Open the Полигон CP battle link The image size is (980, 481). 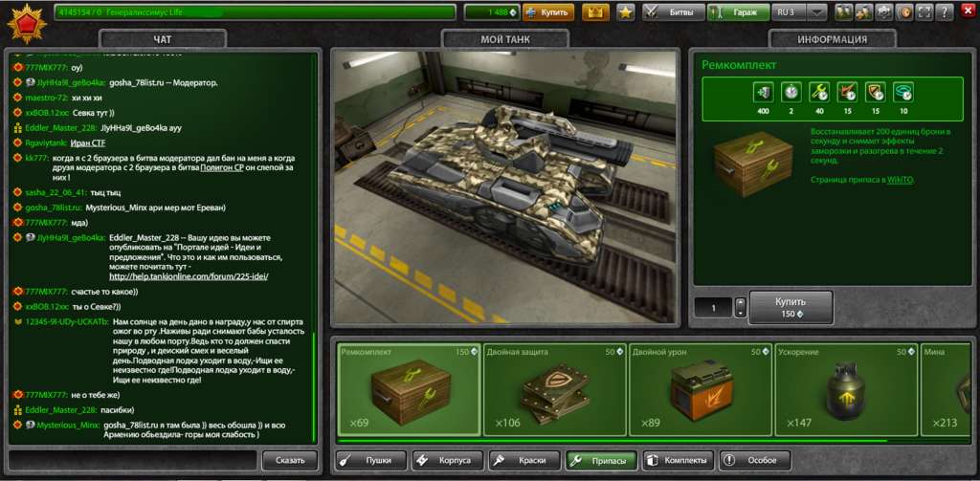[222, 168]
